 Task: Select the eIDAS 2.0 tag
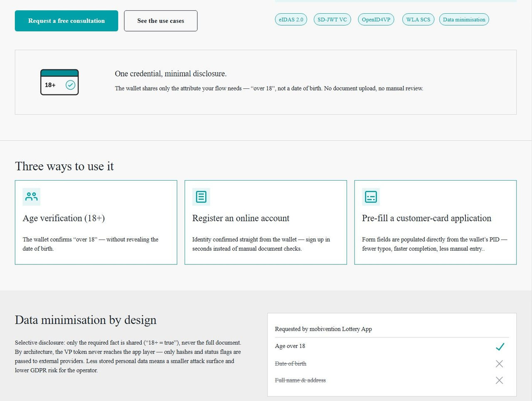291,20
